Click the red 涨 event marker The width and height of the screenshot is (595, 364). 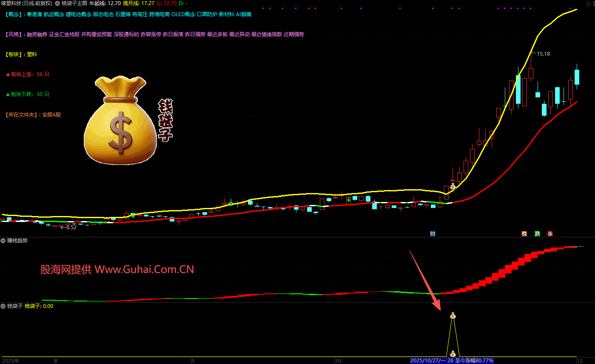pyautogui.click(x=550, y=233)
